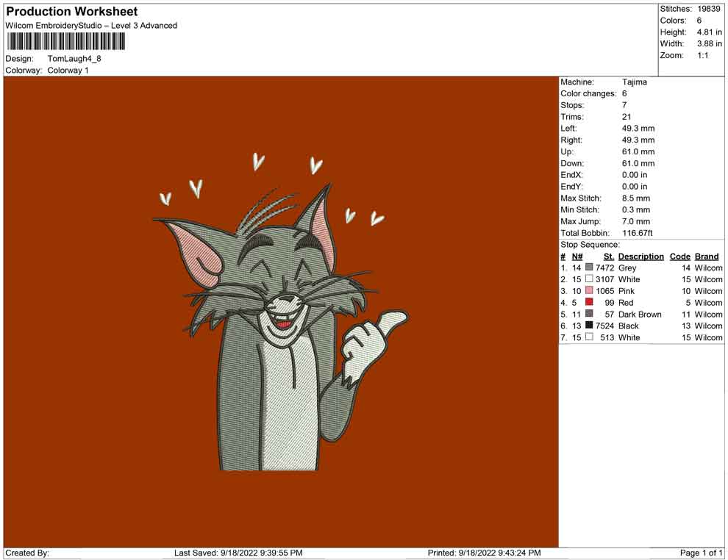The height and width of the screenshot is (560, 728).
Task: Click the Colors value '6' in header
Action: (699, 21)
